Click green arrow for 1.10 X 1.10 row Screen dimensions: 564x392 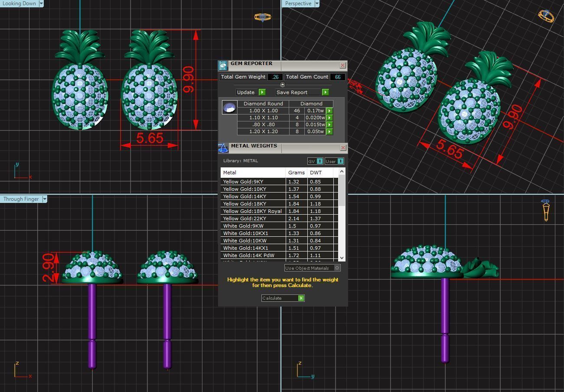tap(329, 118)
